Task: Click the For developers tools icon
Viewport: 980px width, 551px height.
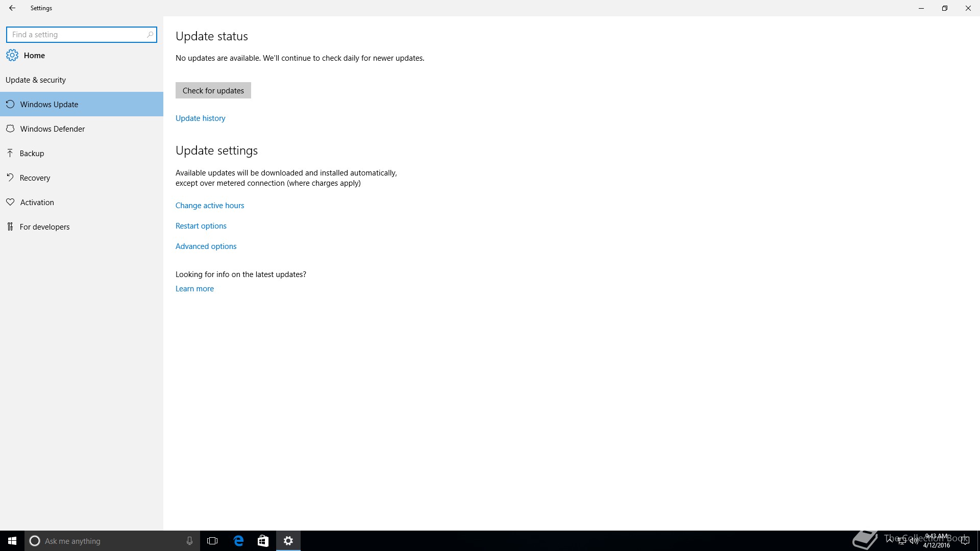Action: click(x=10, y=227)
